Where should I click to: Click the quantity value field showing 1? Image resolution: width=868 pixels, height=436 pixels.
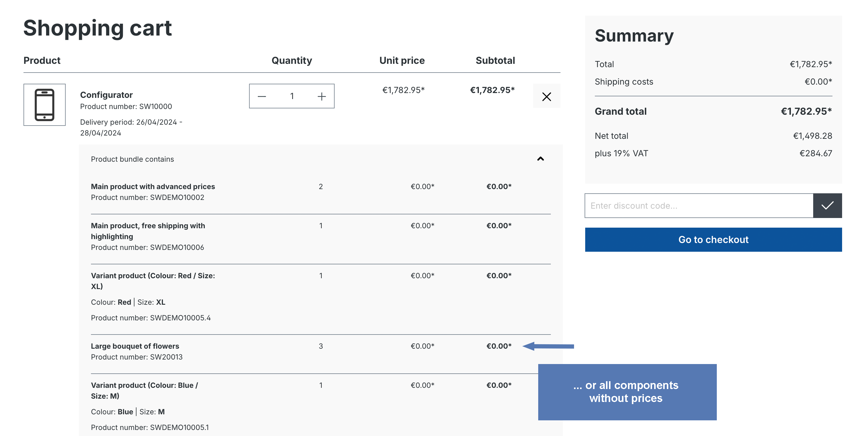pyautogui.click(x=292, y=96)
